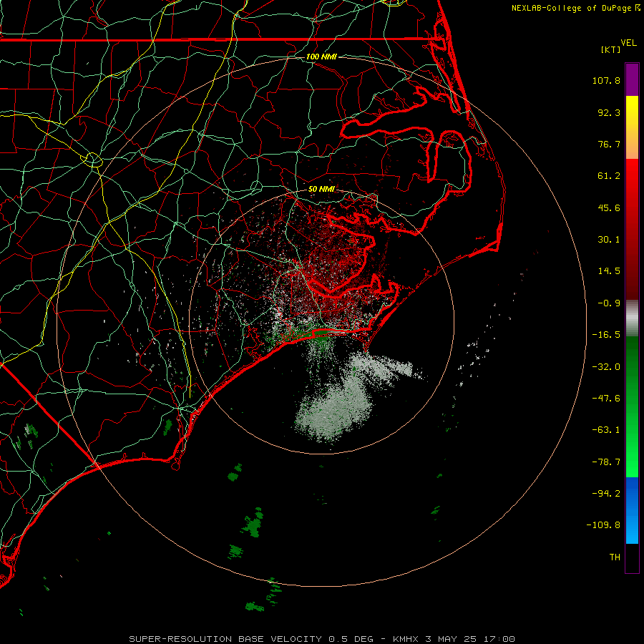Click the NEXLAB-College of DuPage label
Image resolution: width=644 pixels, height=644 pixels.
click(x=571, y=8)
